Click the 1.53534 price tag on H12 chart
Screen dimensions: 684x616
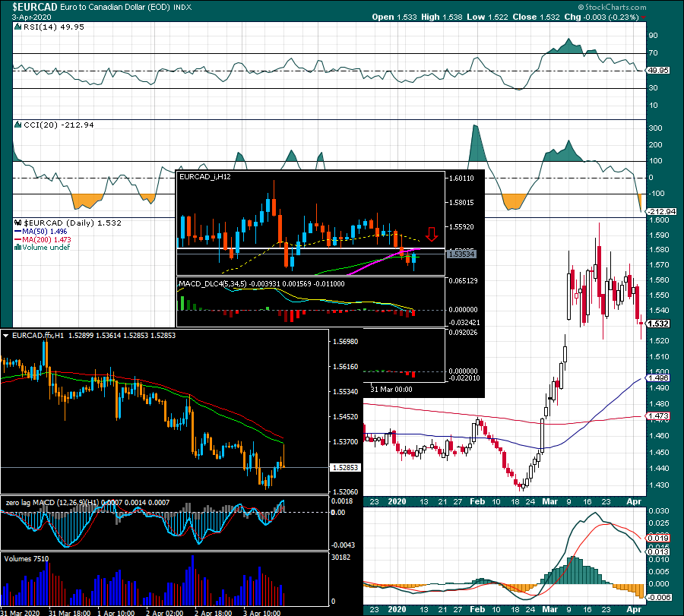tap(461, 254)
